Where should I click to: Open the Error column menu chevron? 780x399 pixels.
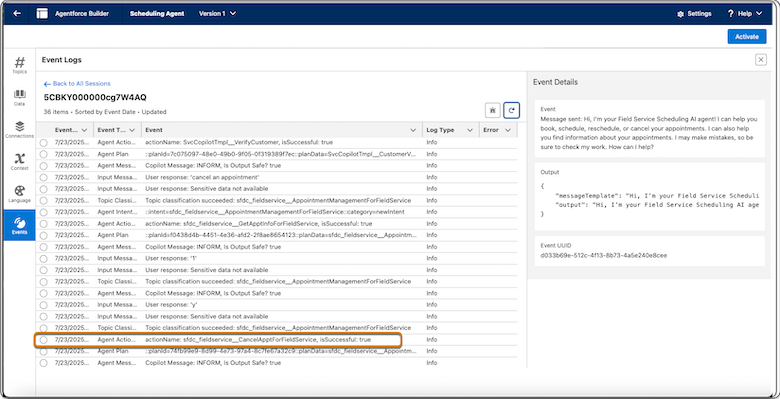point(507,130)
